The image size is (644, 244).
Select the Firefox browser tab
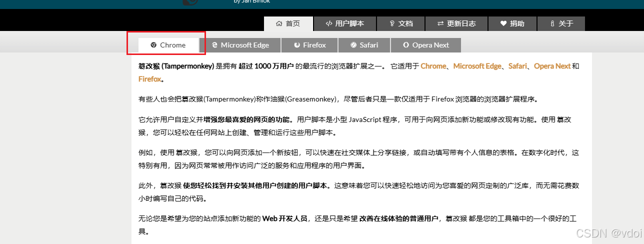click(x=309, y=45)
